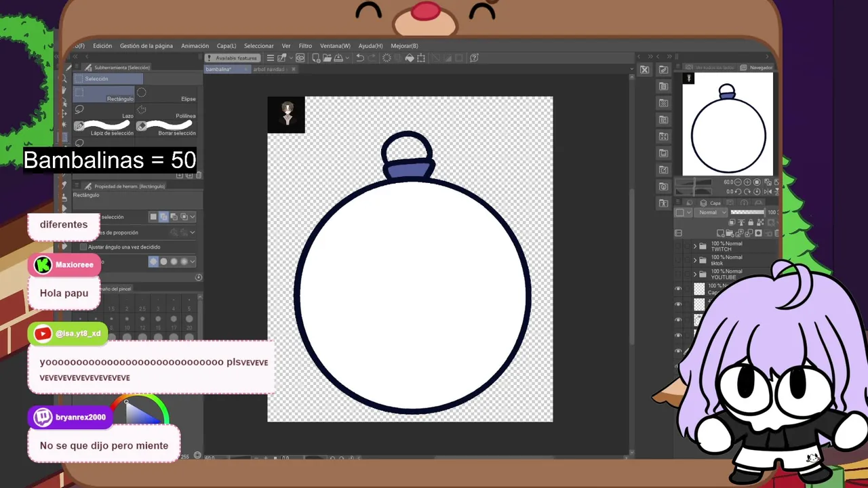868x488 pixels.
Task: Rotate the Navigator view right
Action: [747, 192]
